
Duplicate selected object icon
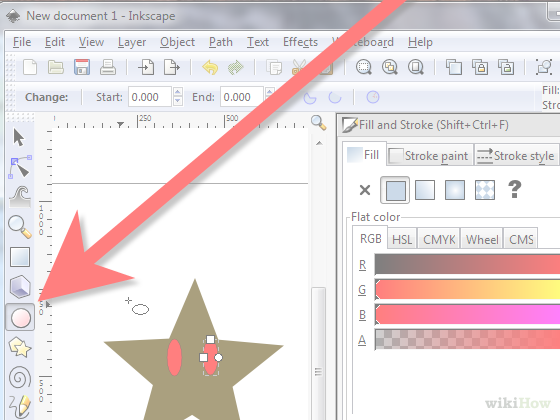[454, 67]
